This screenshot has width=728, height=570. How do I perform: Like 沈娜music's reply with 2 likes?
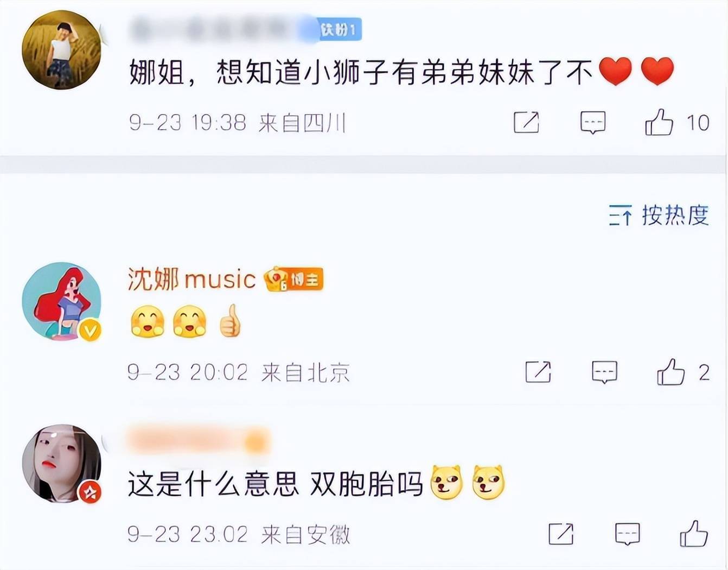[671, 372]
